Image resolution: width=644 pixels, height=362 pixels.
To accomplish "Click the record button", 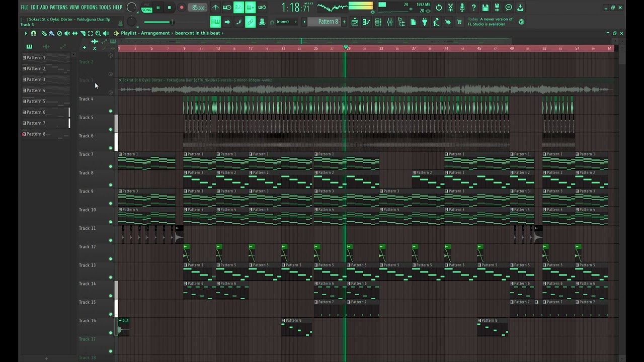I will 182,8.
